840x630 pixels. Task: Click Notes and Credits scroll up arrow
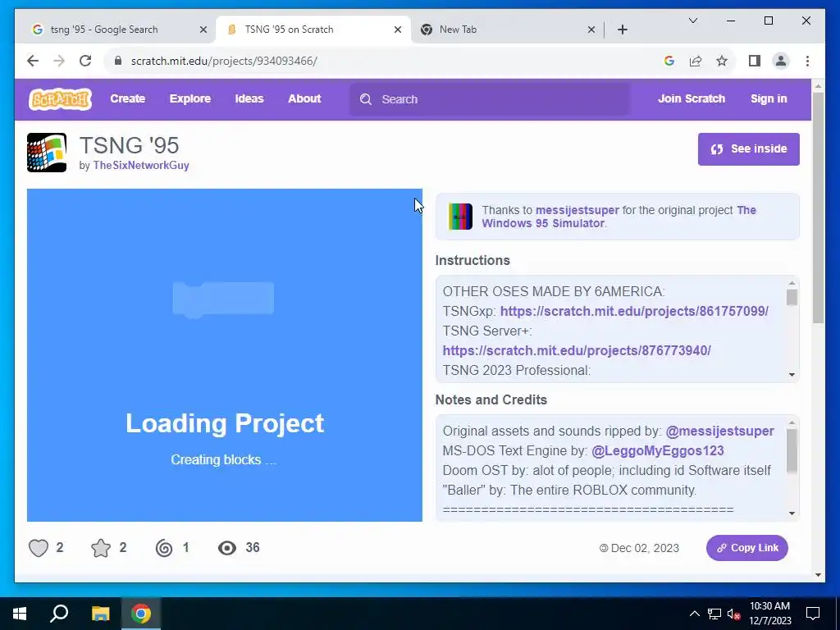click(x=792, y=423)
